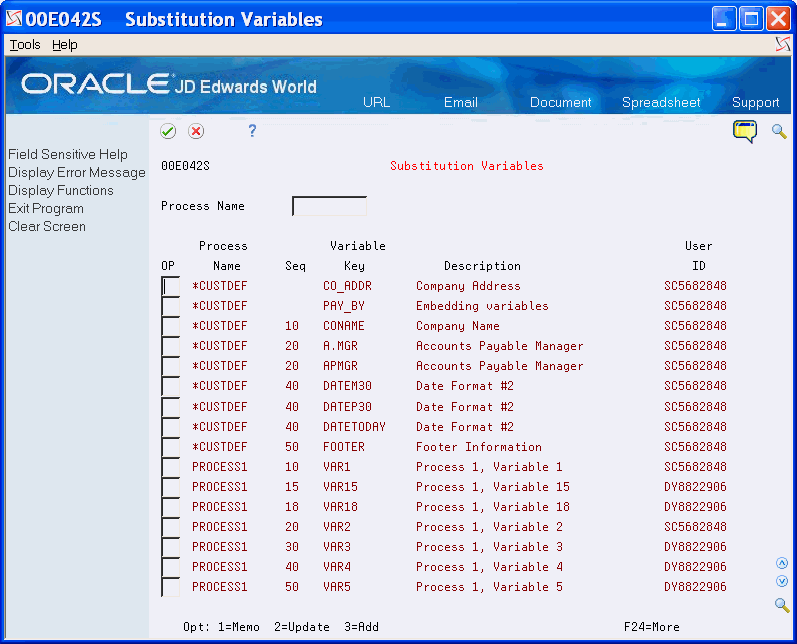Click 'Company Address' description text
The width and height of the screenshot is (797, 644).
coord(468,286)
